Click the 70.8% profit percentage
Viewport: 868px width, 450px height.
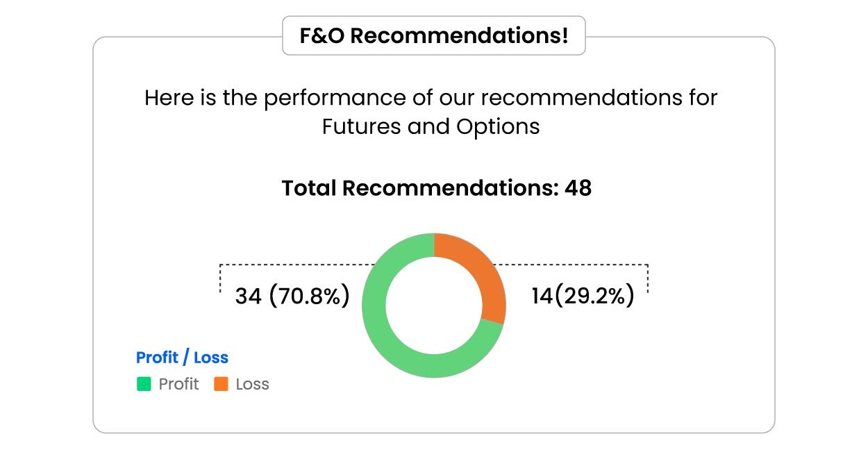tap(309, 297)
